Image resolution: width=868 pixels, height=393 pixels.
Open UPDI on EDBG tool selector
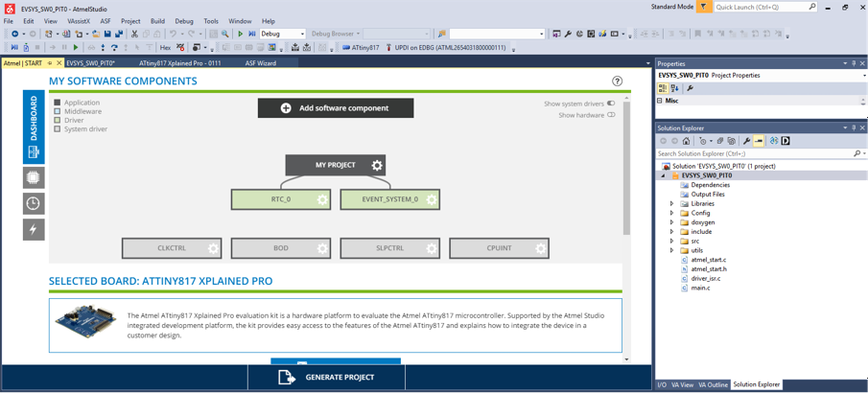click(x=446, y=48)
